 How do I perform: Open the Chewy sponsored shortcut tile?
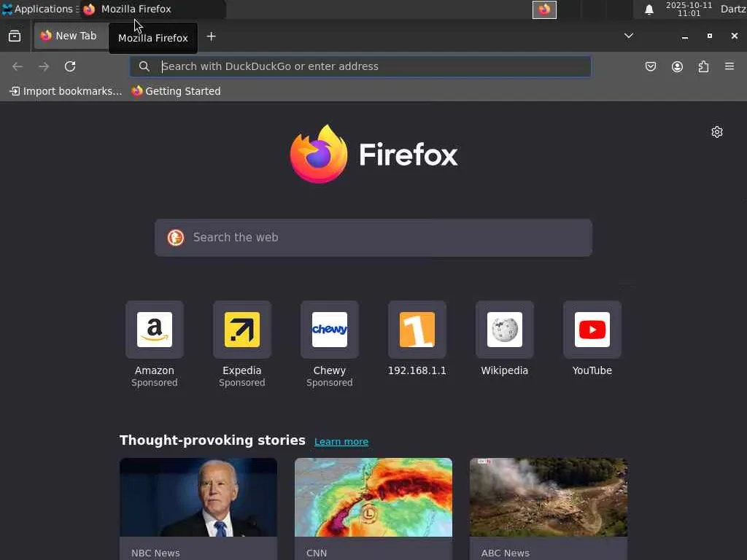330,330
